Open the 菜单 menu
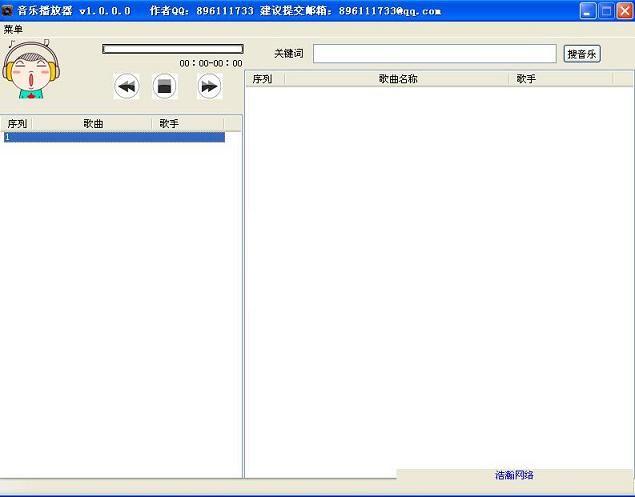635x497 pixels. [13, 29]
